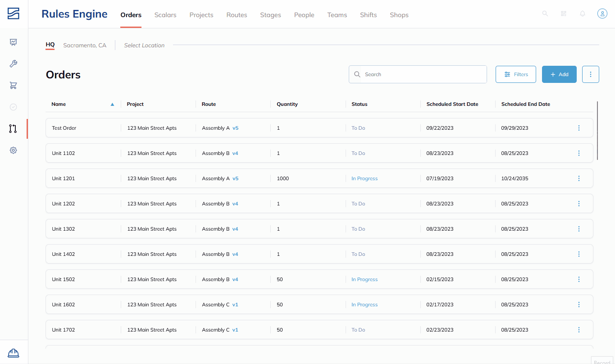Image resolution: width=615 pixels, height=364 pixels.
Task: Click Sacramento, CA location text
Action: point(85,45)
